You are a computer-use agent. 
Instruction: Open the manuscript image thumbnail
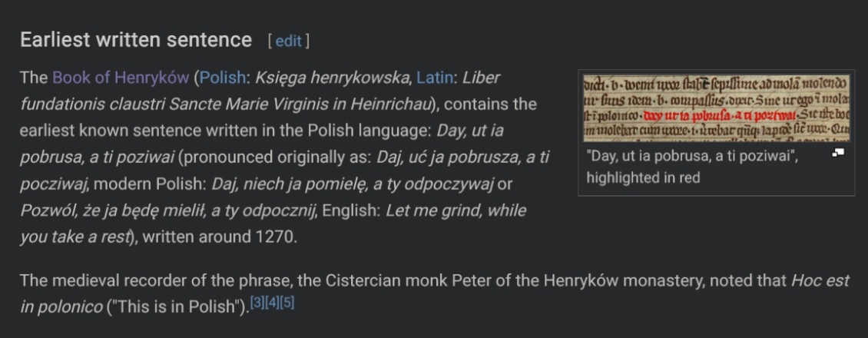point(716,108)
